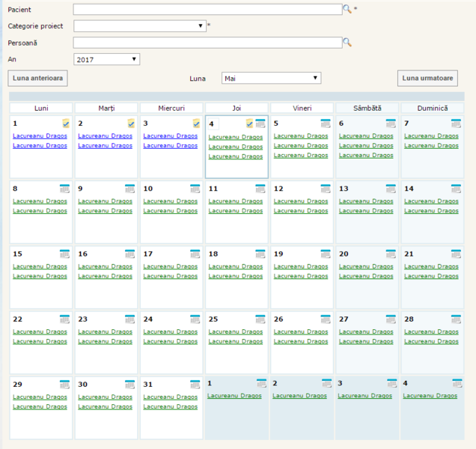This screenshot has width=476, height=449.
Task: Open the calendar icon for day 22
Action: click(x=64, y=320)
